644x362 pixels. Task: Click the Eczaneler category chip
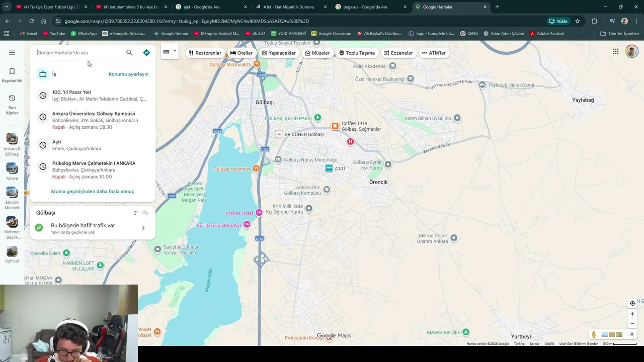coord(398,53)
